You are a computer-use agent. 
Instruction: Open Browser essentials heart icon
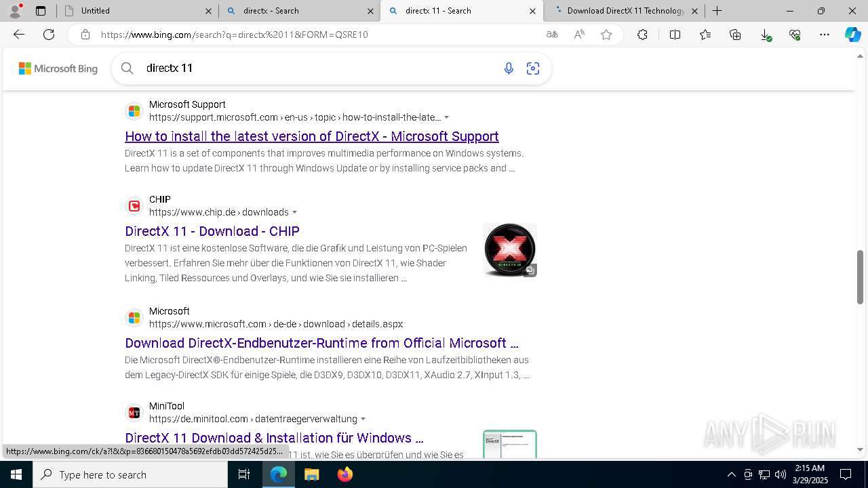(x=795, y=35)
